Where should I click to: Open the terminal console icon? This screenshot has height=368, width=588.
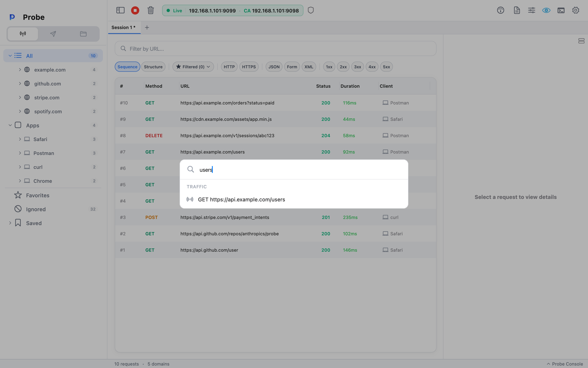point(561,10)
